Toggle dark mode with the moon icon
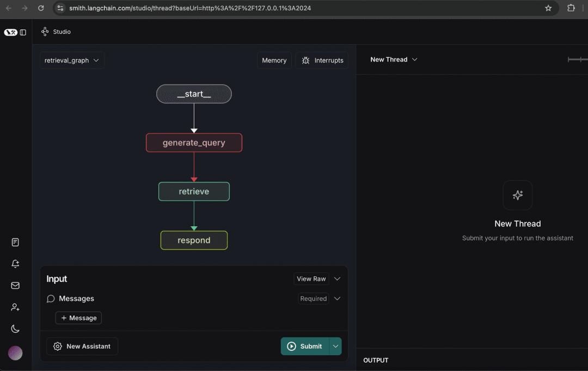Viewport: 588px width, 371px height. [15, 329]
